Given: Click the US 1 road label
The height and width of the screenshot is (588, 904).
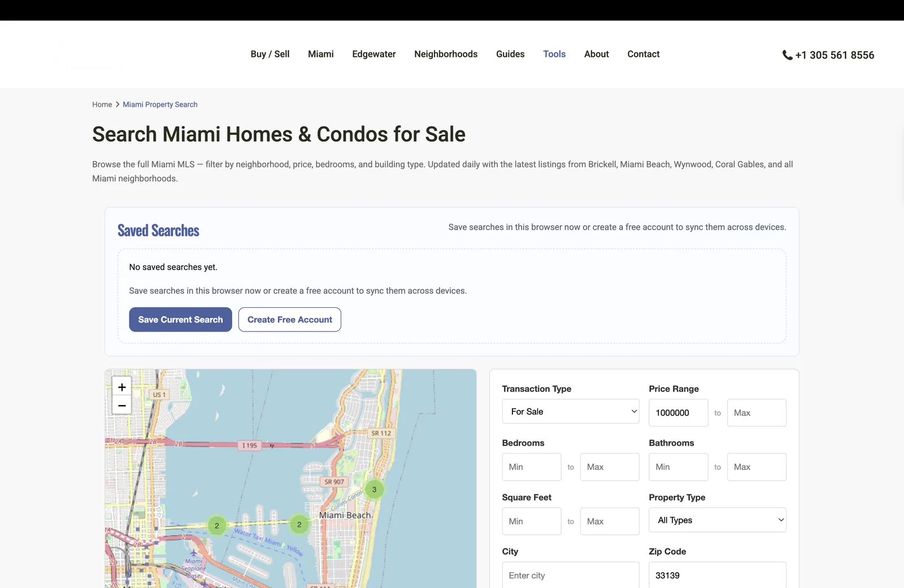Looking at the screenshot, I should coord(159,395).
